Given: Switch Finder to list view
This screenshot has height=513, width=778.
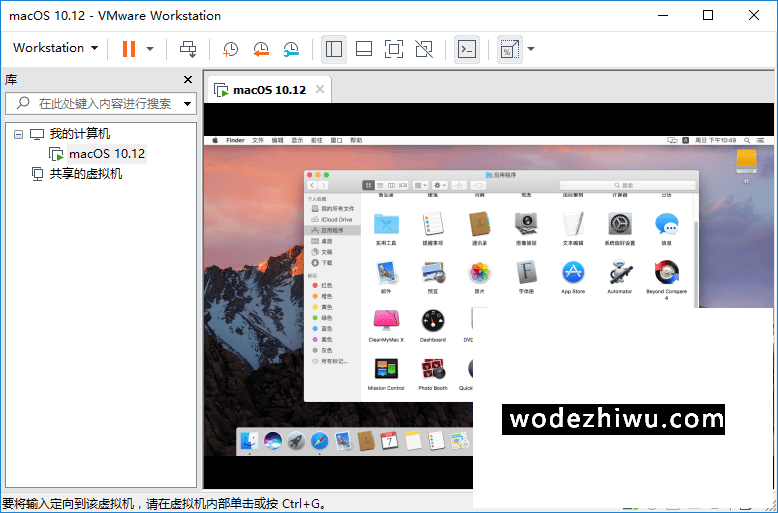Looking at the screenshot, I should [380, 185].
